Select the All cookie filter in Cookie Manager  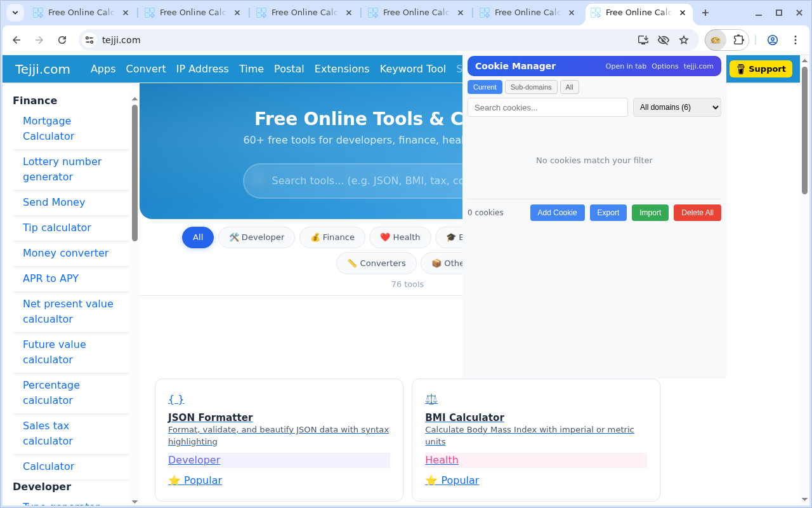570,87
